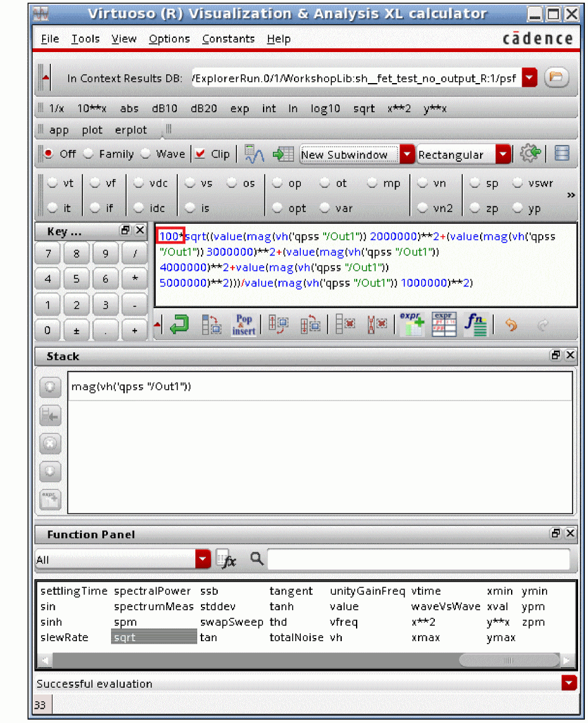588x723 pixels.
Task: Undock the Function Panel
Action: click(x=556, y=533)
